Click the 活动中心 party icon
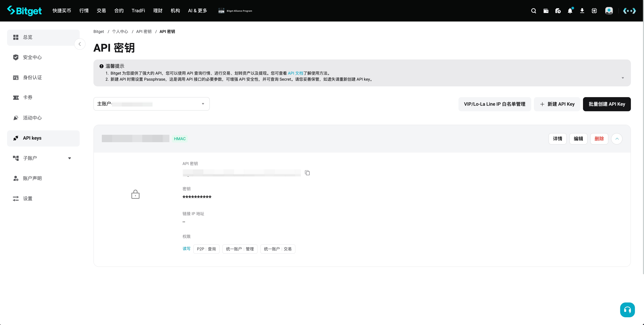 point(16,118)
